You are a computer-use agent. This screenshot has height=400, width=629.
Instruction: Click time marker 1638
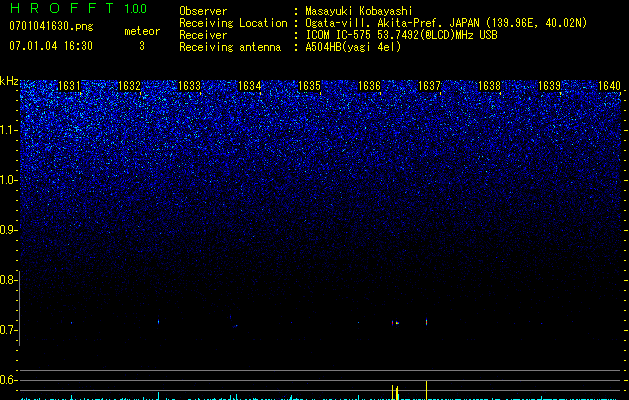tap(490, 86)
